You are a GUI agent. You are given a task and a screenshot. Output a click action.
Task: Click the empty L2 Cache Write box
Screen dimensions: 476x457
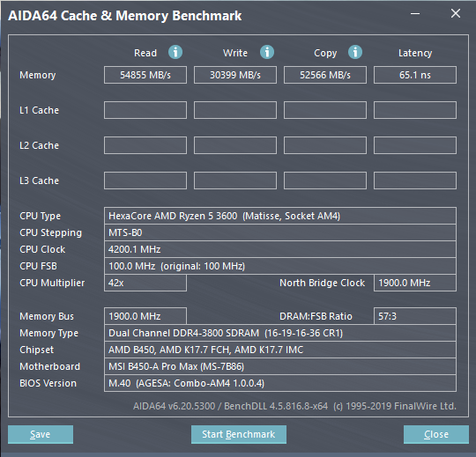pos(235,145)
